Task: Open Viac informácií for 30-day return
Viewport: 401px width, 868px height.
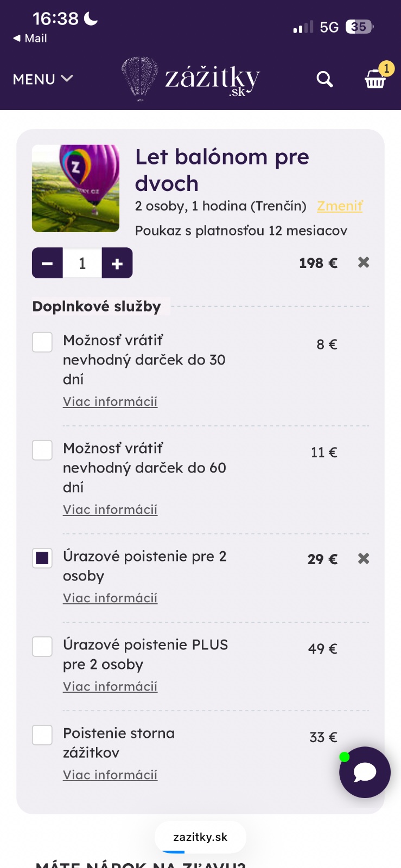Action: click(x=110, y=402)
